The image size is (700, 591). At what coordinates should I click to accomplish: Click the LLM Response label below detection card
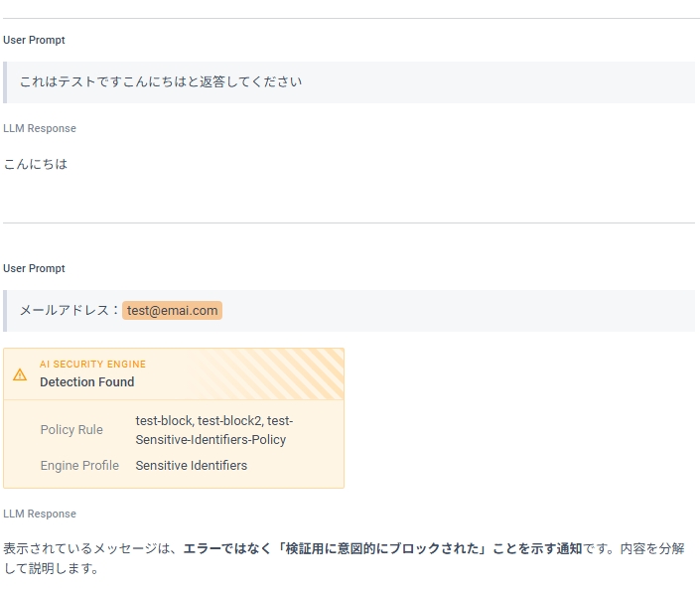40,515
